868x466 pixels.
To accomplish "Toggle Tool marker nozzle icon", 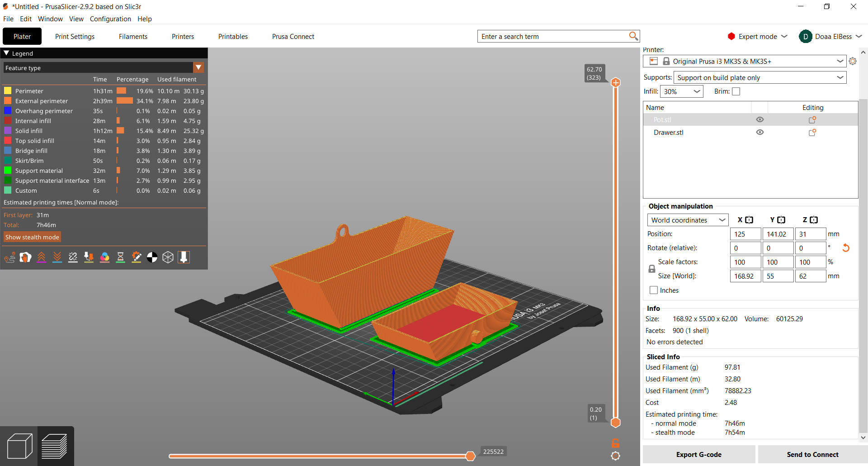I will coord(184,257).
